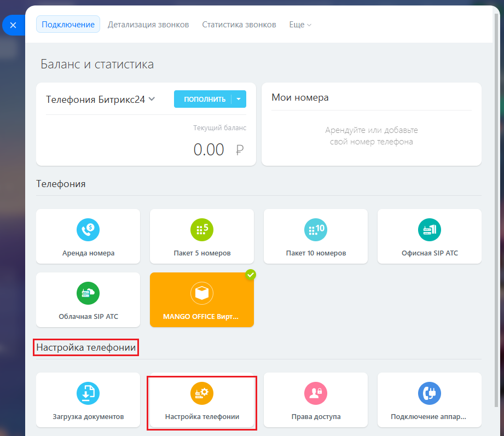Image resolution: width=504 pixels, height=436 pixels.
Task: Expand the Телефония Битрикс24 account selector
Action: click(101, 99)
